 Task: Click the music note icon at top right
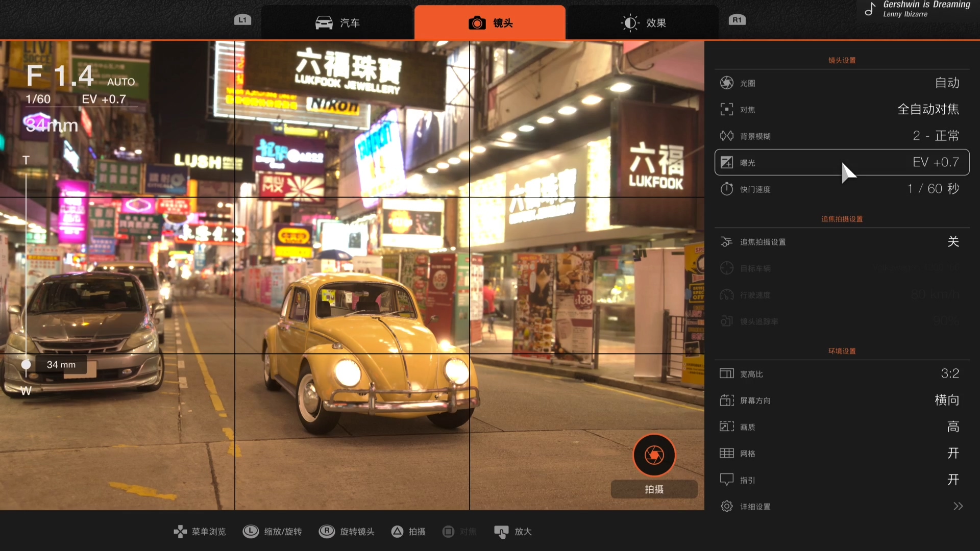click(x=870, y=9)
